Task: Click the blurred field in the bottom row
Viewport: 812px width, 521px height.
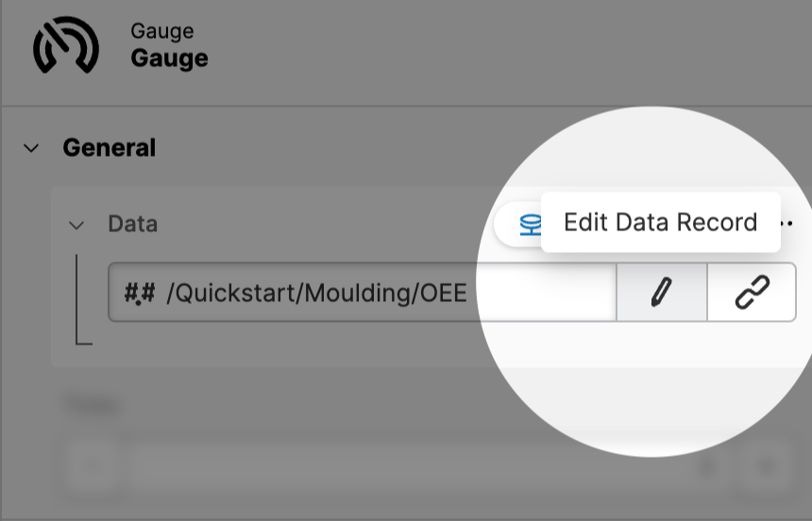Action: 406,464
